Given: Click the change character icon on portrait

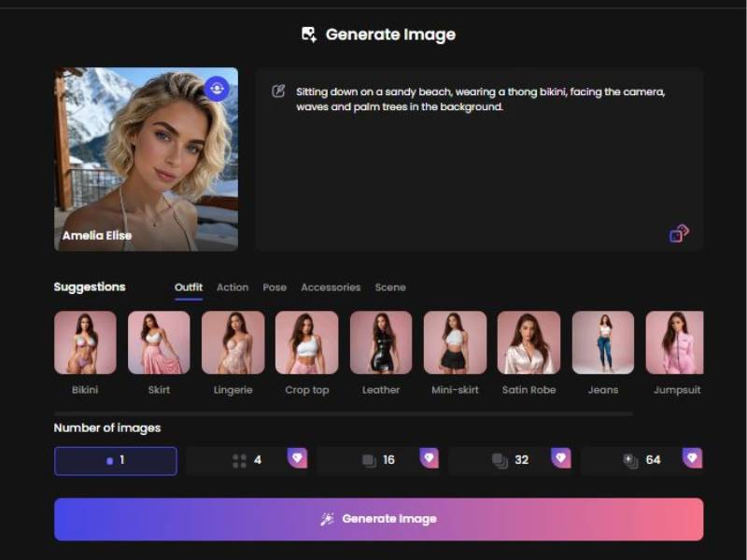Looking at the screenshot, I should click(x=217, y=89).
